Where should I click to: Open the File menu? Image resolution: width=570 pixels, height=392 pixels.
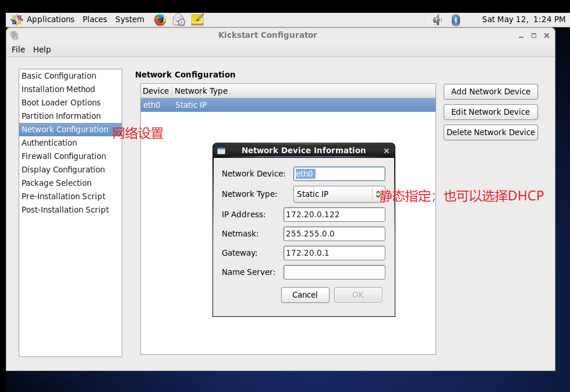coord(18,50)
